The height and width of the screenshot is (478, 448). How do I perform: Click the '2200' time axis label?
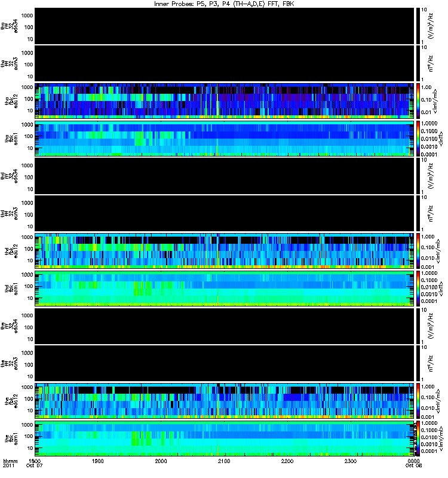click(x=287, y=461)
